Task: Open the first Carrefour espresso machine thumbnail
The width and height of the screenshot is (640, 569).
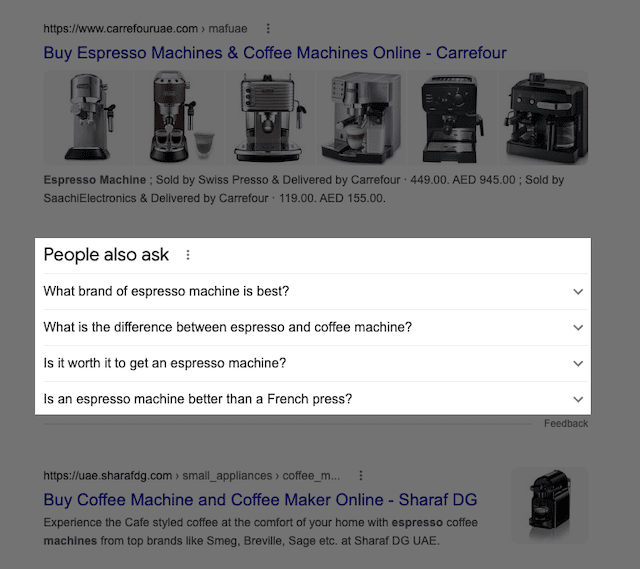Action: click(89, 118)
